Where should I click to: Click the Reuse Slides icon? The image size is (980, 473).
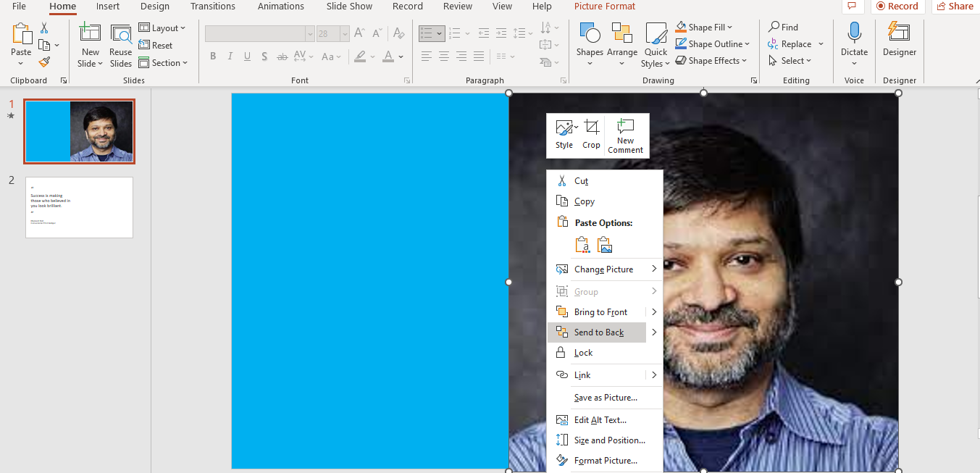tap(121, 34)
